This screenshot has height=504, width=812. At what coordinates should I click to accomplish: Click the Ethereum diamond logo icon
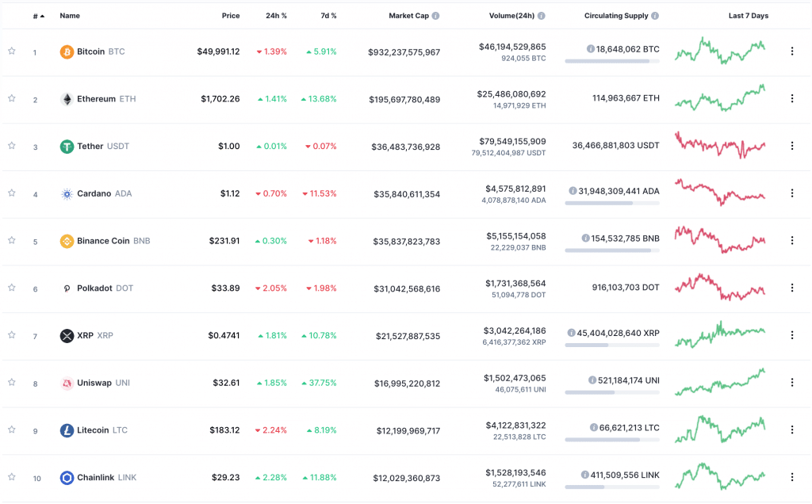(x=67, y=99)
